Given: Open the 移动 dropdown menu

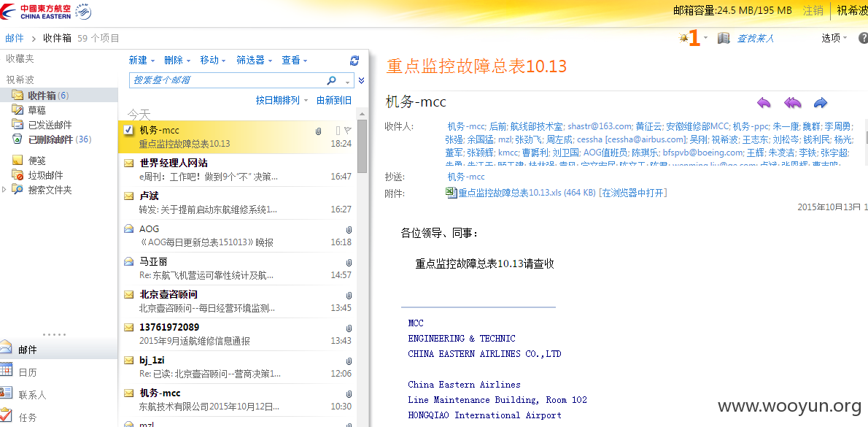Looking at the screenshot, I should click(213, 61).
